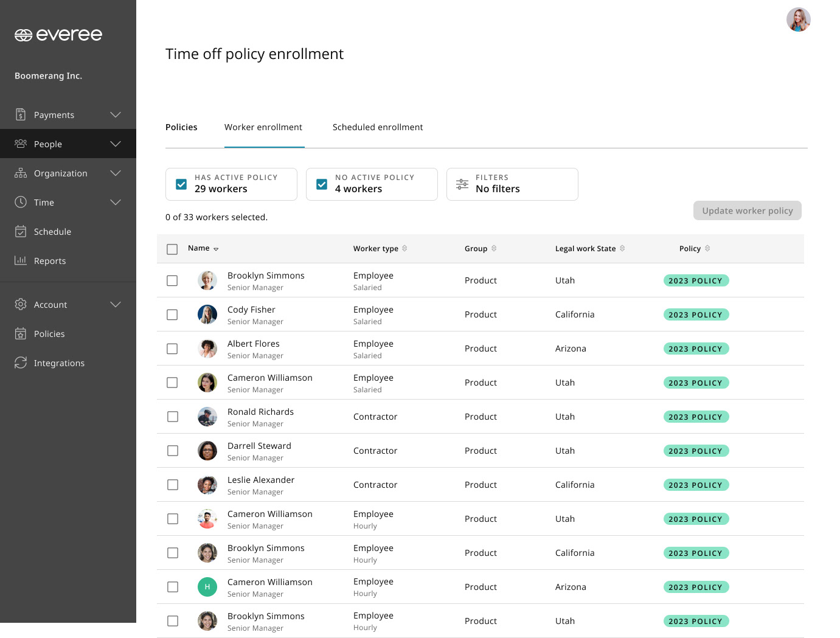Sort table by Worker type column

[x=404, y=248]
